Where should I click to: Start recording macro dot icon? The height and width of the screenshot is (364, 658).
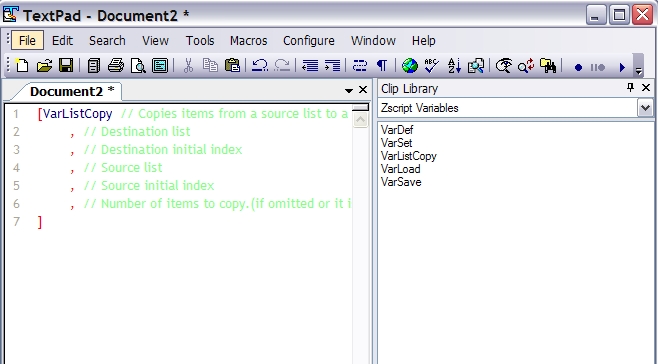click(x=578, y=67)
